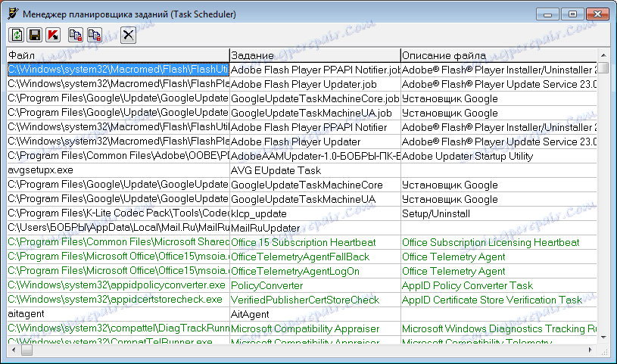Select the PolicyConverter task cell
The width and height of the screenshot is (617, 364).
click(315, 286)
